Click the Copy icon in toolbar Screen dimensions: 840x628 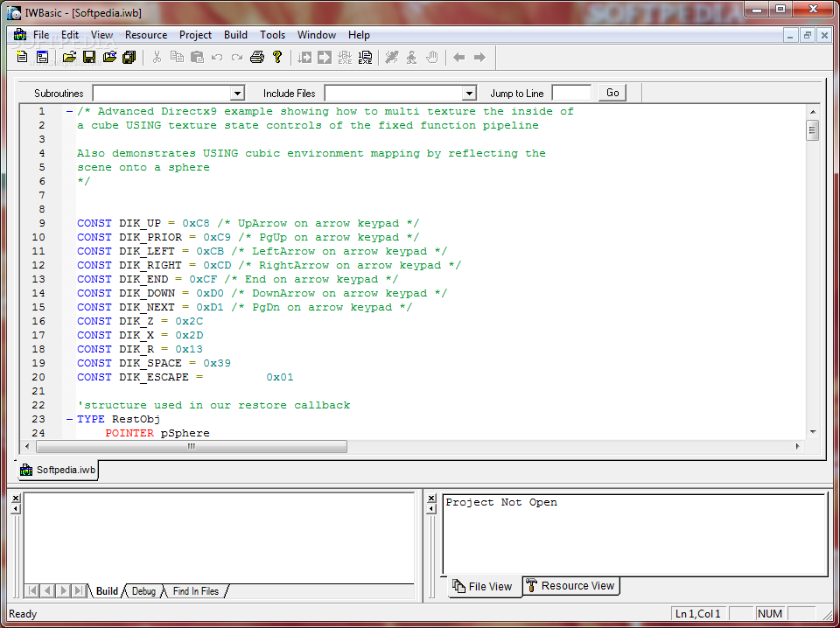177,57
